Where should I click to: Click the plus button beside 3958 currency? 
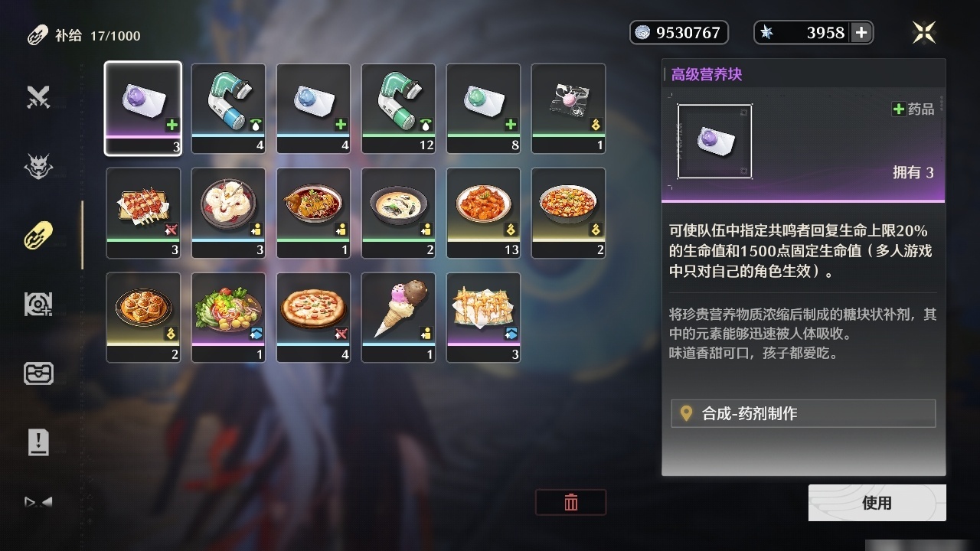(x=861, y=32)
